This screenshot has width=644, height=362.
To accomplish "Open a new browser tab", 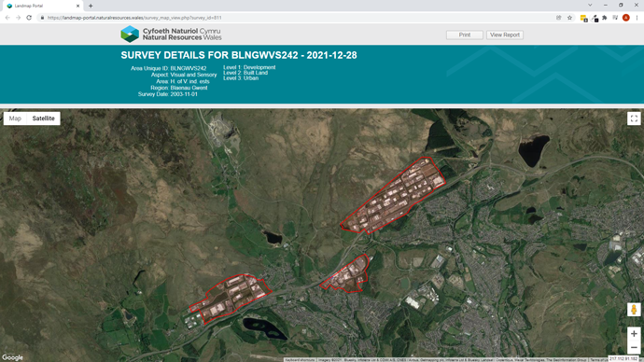I will 91,6.
